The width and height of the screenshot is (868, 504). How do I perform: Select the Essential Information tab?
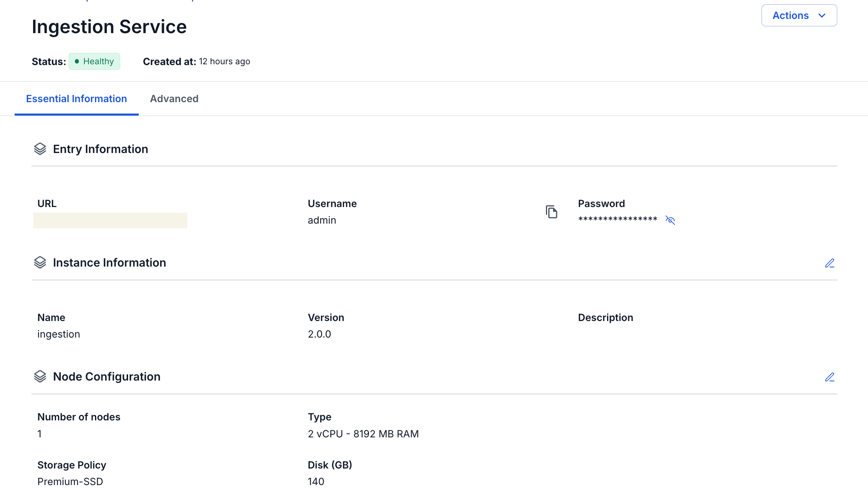(x=76, y=99)
